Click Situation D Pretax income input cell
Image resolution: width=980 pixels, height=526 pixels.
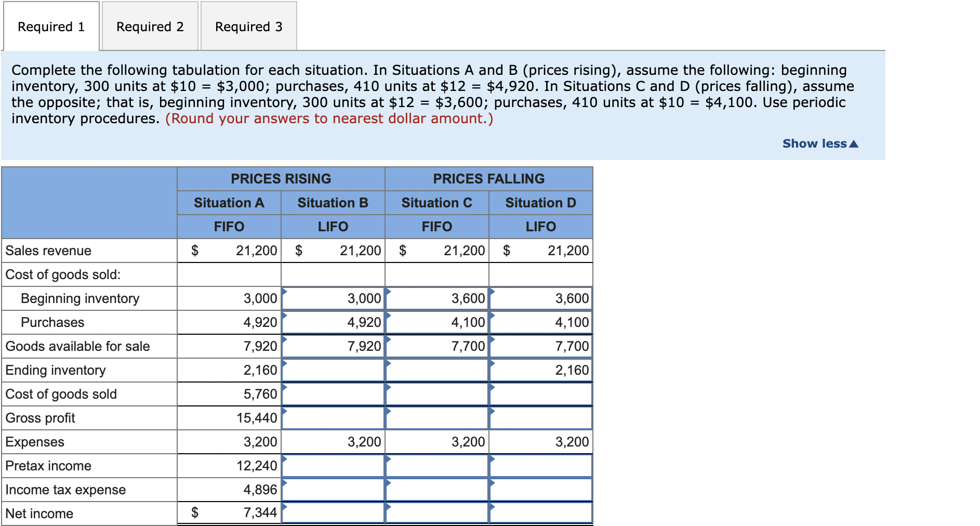coord(540,465)
